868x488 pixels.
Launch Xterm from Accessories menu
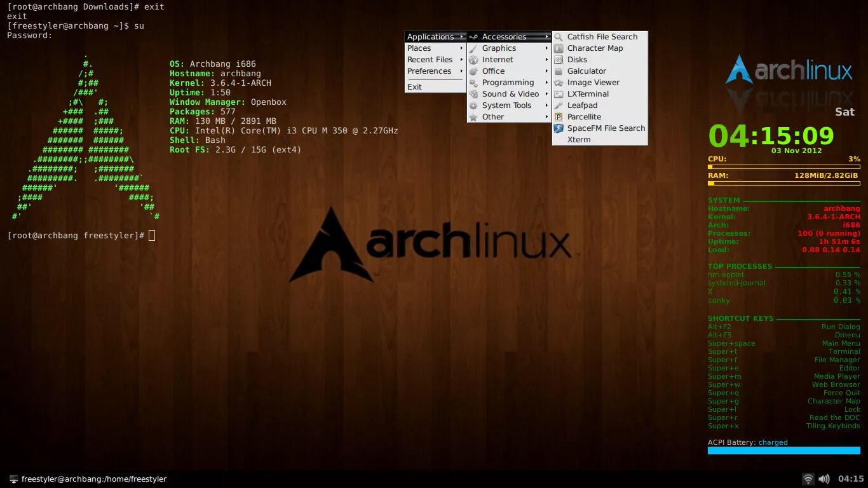[x=600, y=140]
